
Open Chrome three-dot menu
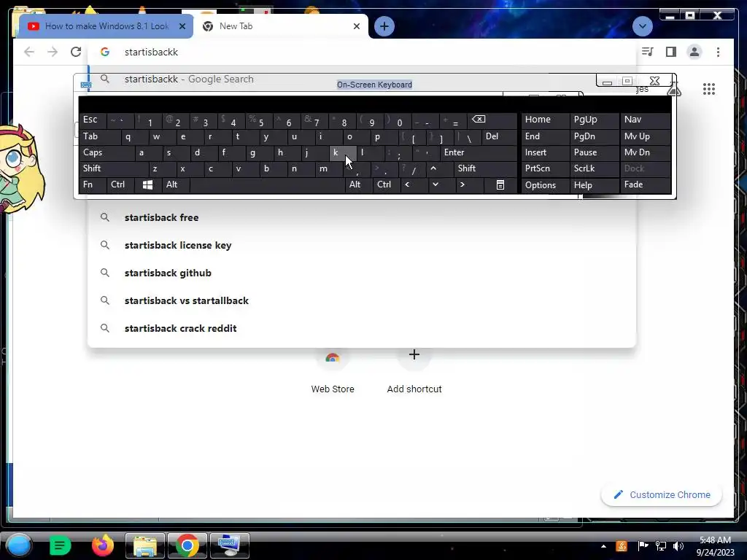718,52
